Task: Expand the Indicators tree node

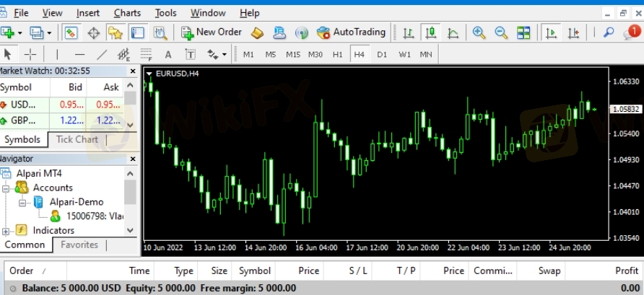Action: [6, 231]
